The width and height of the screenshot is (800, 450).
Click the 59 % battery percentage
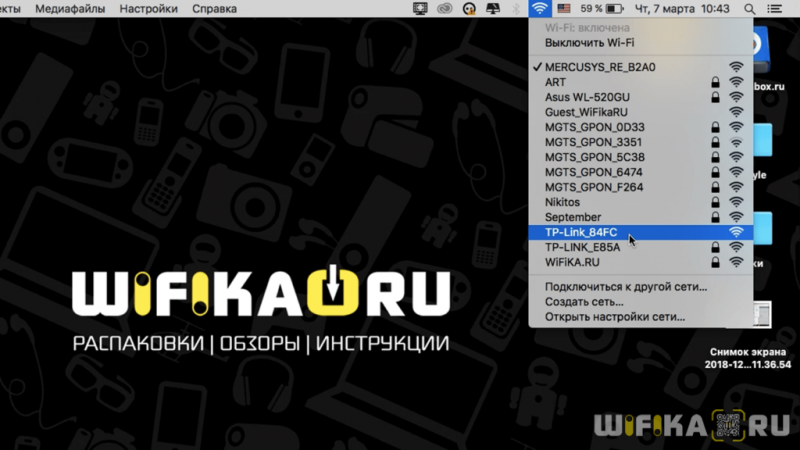pos(591,9)
